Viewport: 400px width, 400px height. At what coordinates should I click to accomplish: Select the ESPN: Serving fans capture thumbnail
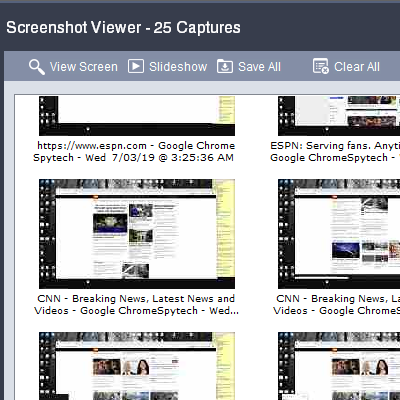pyautogui.click(x=339, y=116)
